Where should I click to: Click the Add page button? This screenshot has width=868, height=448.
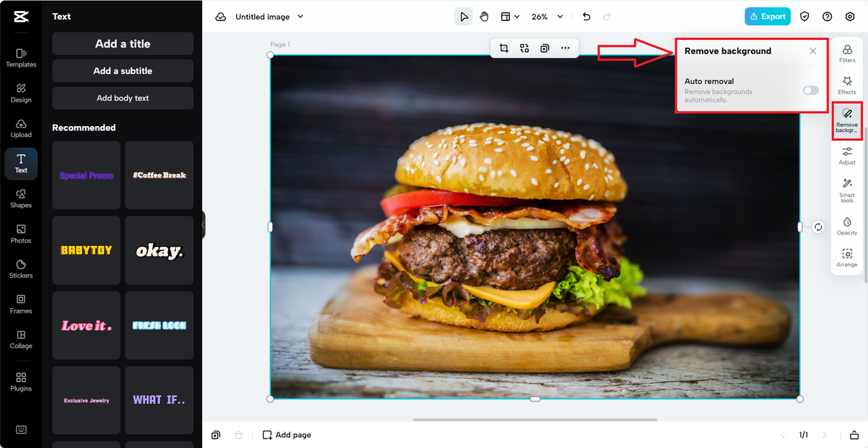click(287, 434)
